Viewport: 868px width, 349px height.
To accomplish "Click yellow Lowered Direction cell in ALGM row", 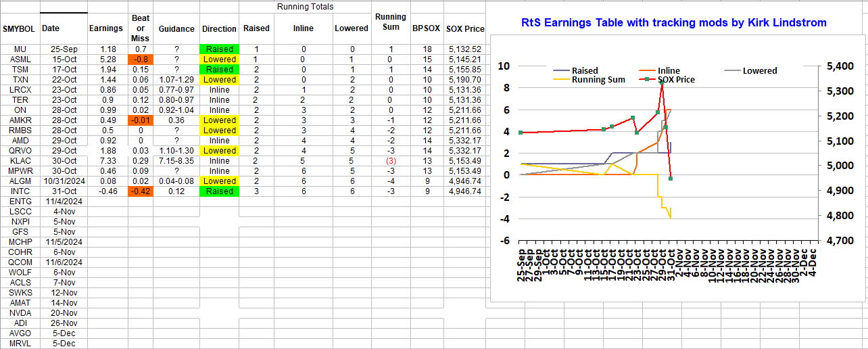I will click(x=219, y=181).
